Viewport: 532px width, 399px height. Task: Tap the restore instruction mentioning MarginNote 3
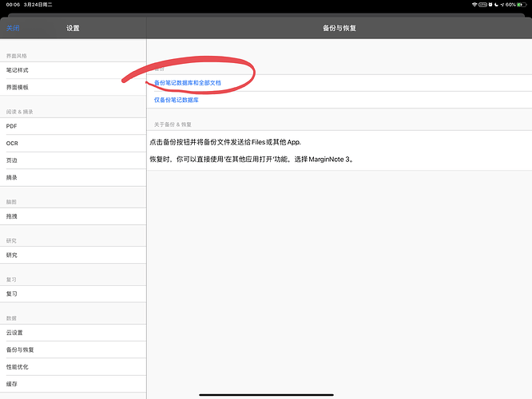[252, 159]
